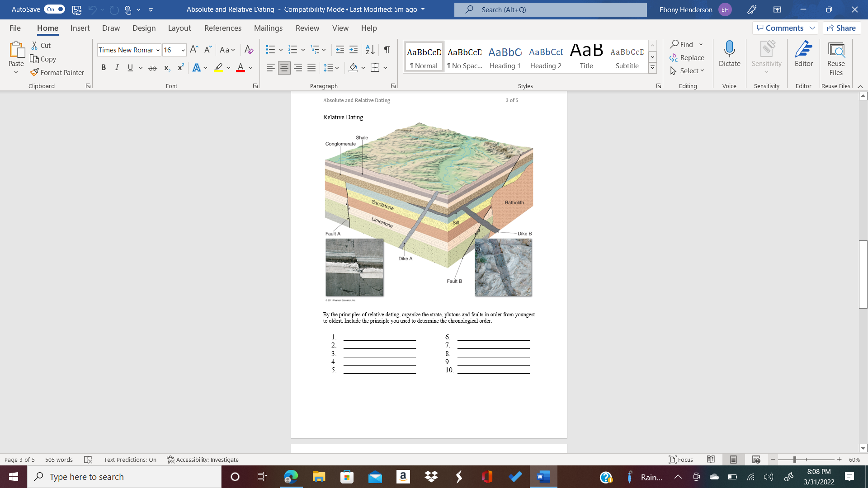868x488 pixels.
Task: Click the Sort A-Z icon
Action: pyautogui.click(x=370, y=50)
